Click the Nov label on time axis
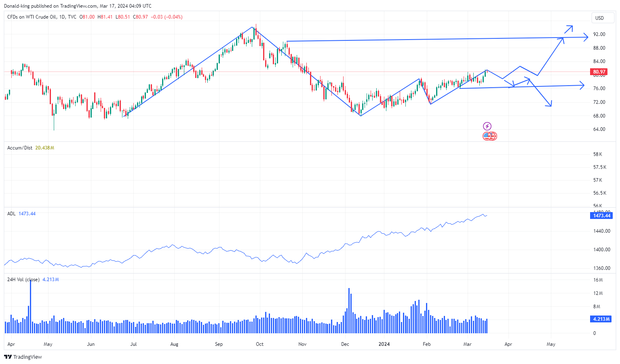Screen dimensions: 620x364 (x=302, y=344)
